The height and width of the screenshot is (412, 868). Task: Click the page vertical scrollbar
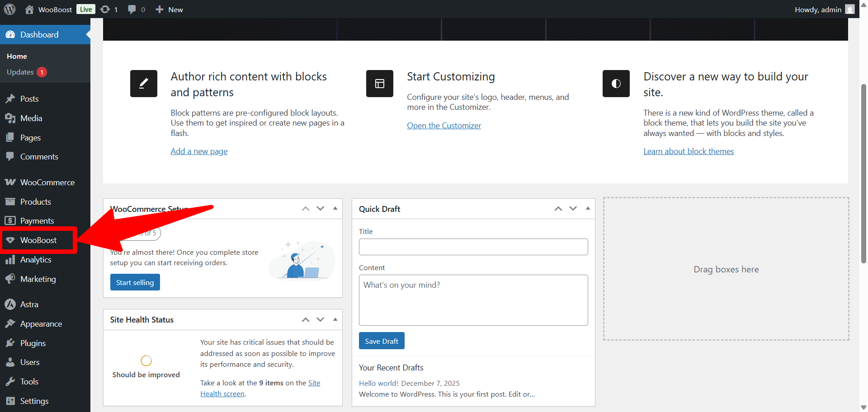point(863,172)
